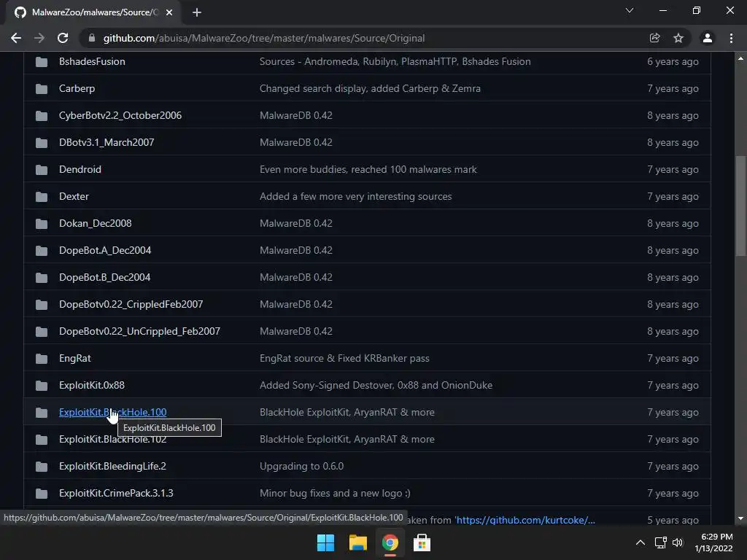Viewport: 747px width, 560px height.
Task: Open Microsoft Store from the taskbar
Action: tap(422, 542)
